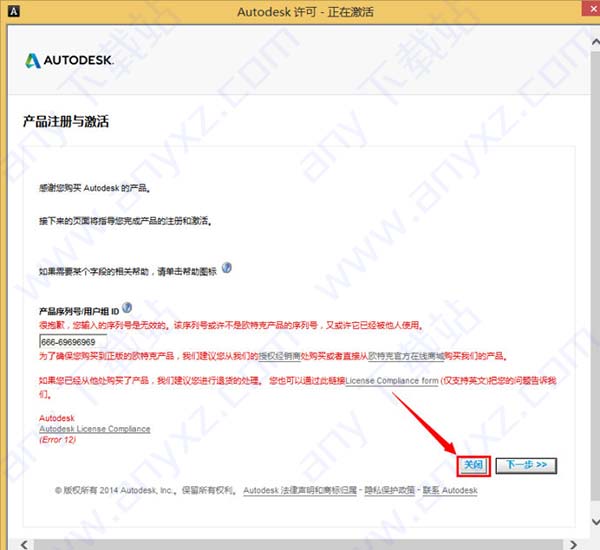Click the serial number input field
The width and height of the screenshot is (600, 550).
(x=73, y=341)
